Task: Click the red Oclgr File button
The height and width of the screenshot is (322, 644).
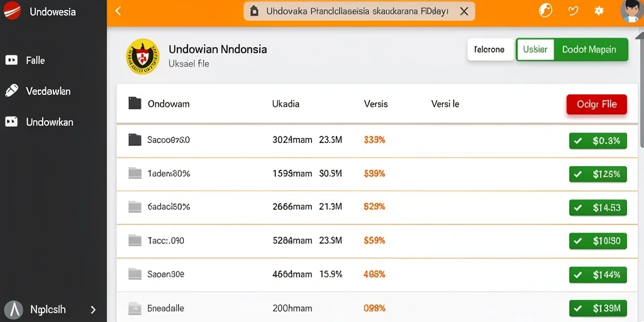Action: click(x=596, y=104)
